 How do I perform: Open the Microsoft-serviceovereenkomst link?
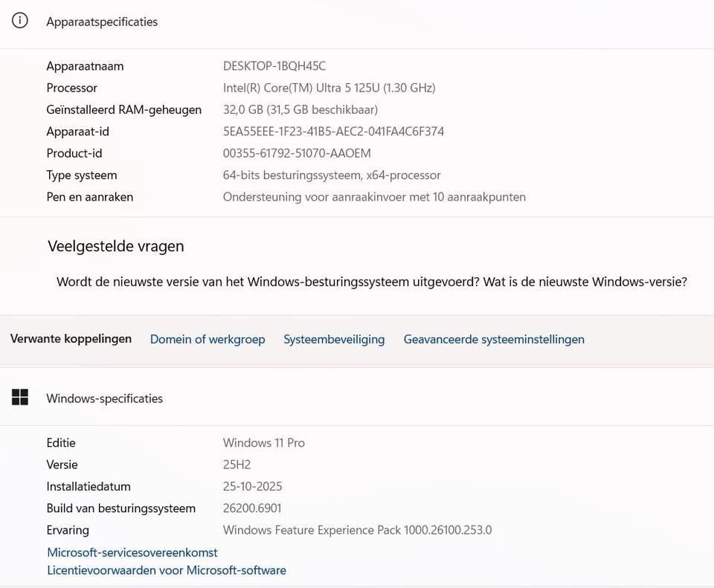point(132,552)
